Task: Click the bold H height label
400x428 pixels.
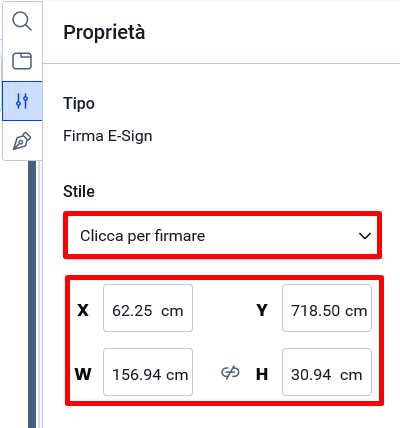Action: (x=262, y=374)
